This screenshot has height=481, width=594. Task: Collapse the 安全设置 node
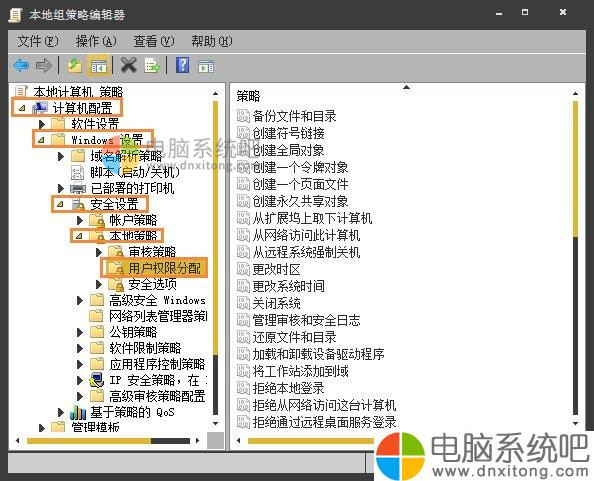click(60, 204)
